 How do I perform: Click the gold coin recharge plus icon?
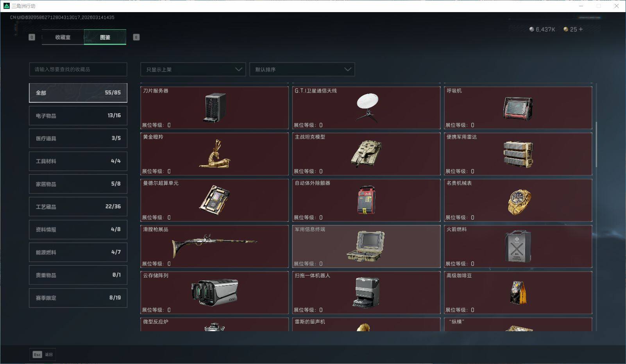(580, 29)
